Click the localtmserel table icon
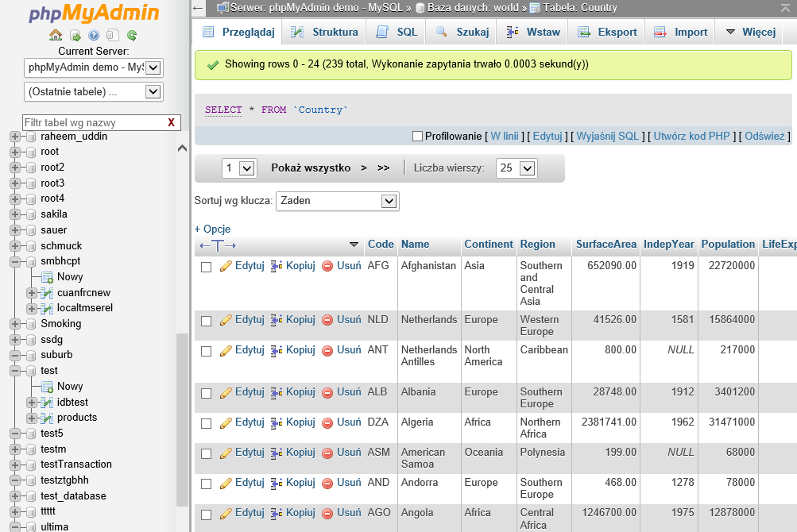Image resolution: width=797 pixels, height=532 pixels. point(47,308)
